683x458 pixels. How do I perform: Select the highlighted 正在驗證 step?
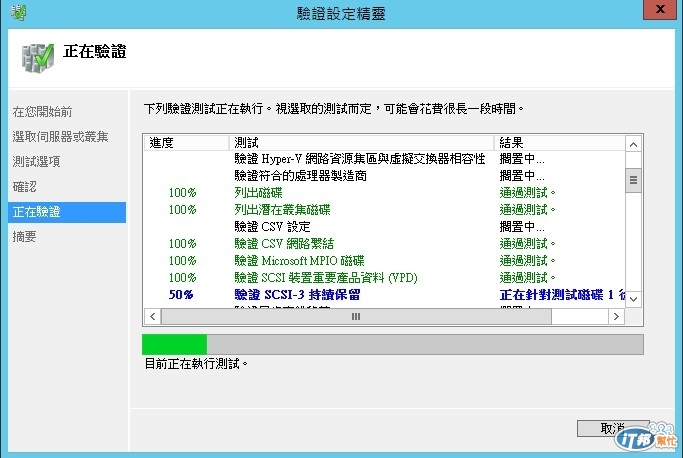(67, 212)
